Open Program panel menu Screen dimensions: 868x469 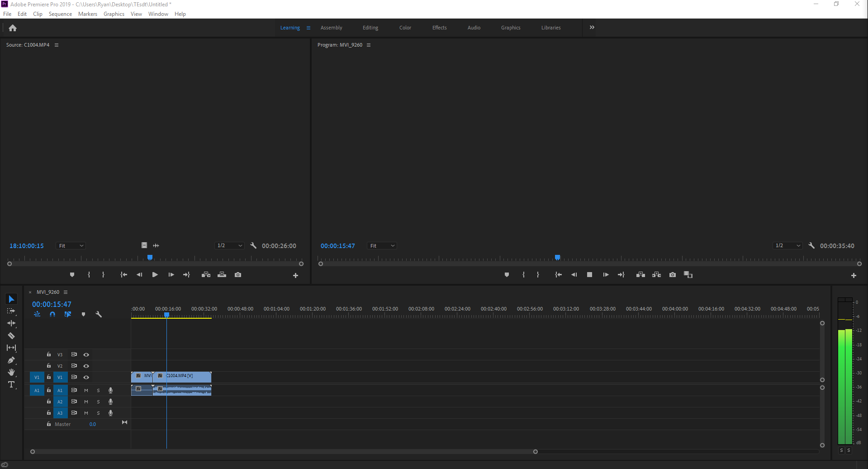(x=369, y=45)
